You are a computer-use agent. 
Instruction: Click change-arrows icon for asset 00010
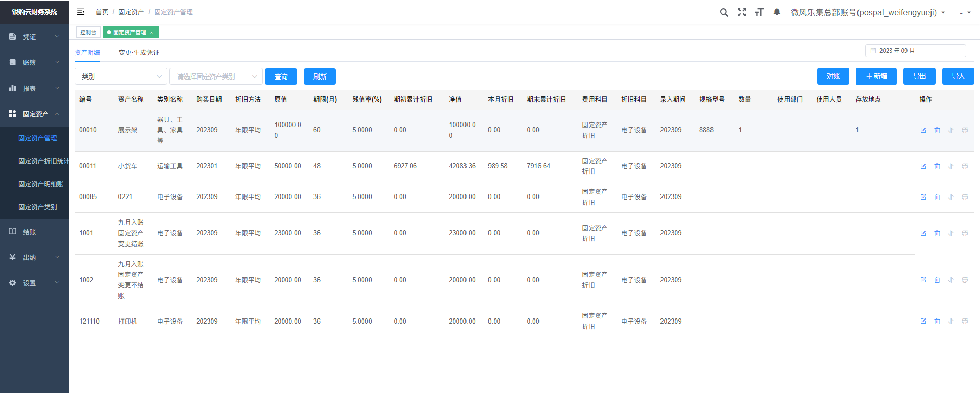tap(951, 130)
